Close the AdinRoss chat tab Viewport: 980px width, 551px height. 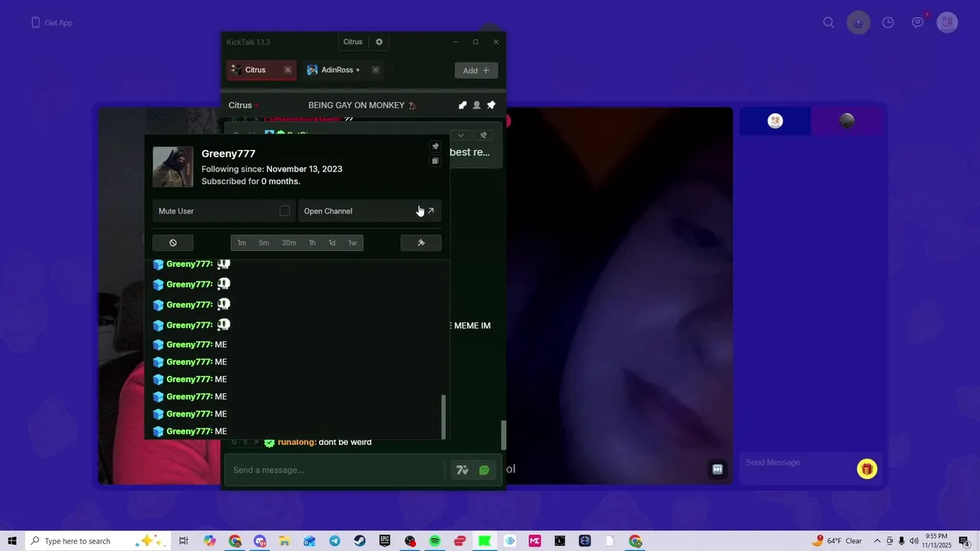[x=375, y=70]
